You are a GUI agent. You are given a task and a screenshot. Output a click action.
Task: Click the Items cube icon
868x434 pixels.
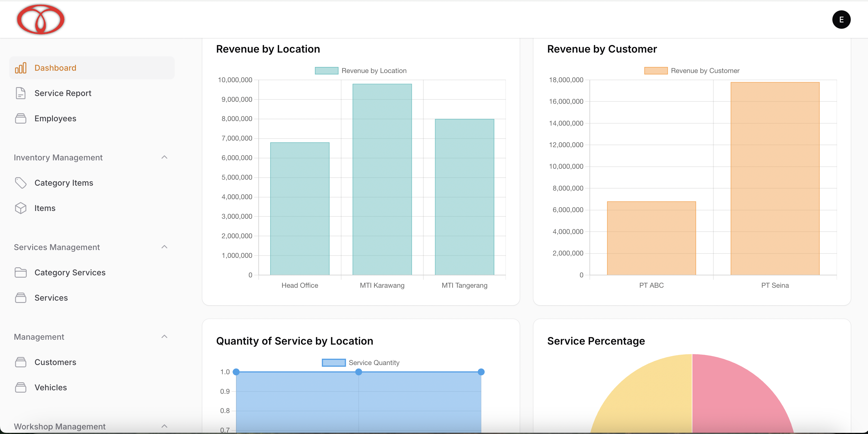pyautogui.click(x=21, y=208)
